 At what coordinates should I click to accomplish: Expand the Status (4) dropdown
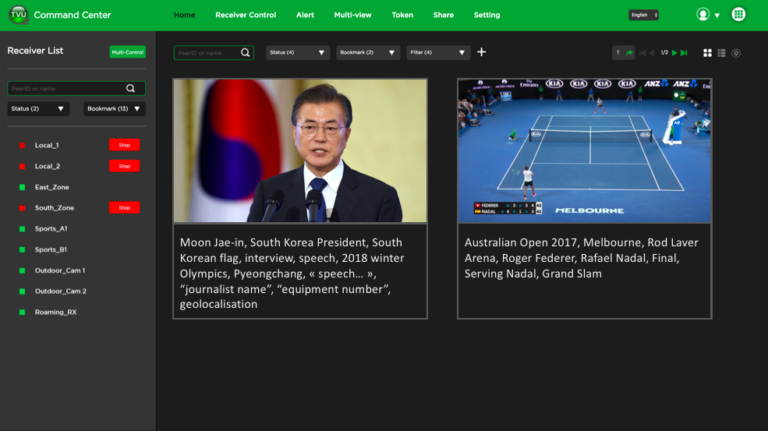[298, 52]
